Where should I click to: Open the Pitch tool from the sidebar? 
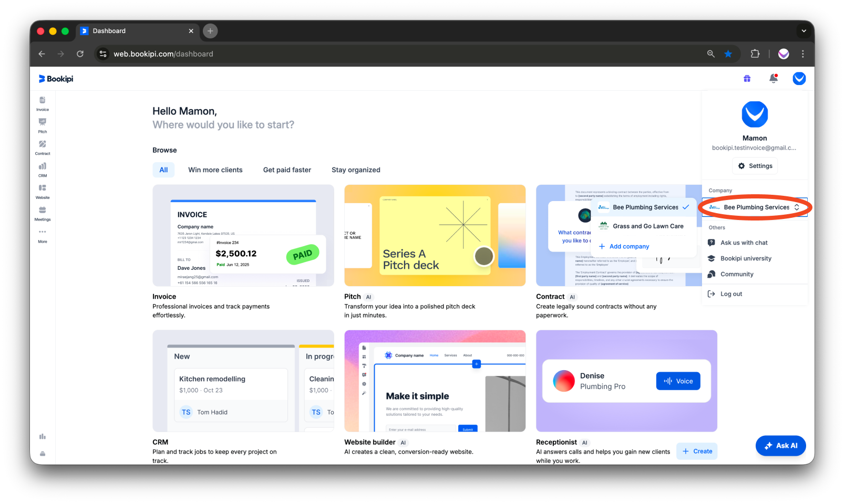(x=42, y=125)
